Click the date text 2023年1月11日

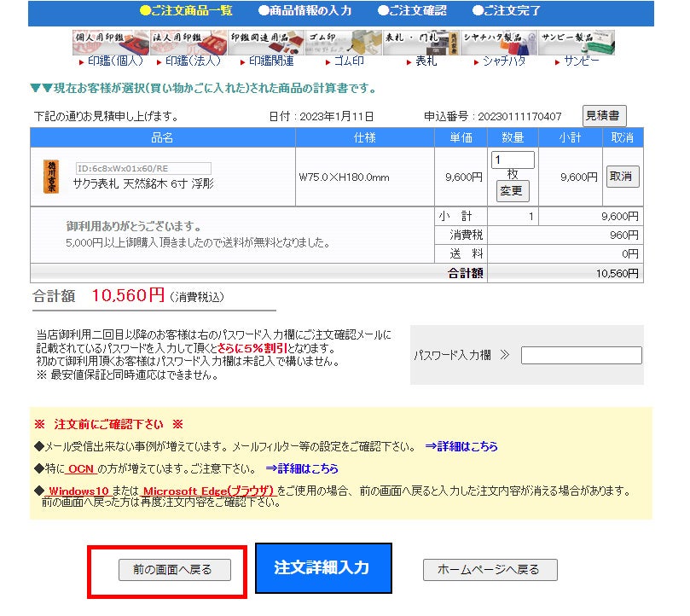(x=337, y=117)
